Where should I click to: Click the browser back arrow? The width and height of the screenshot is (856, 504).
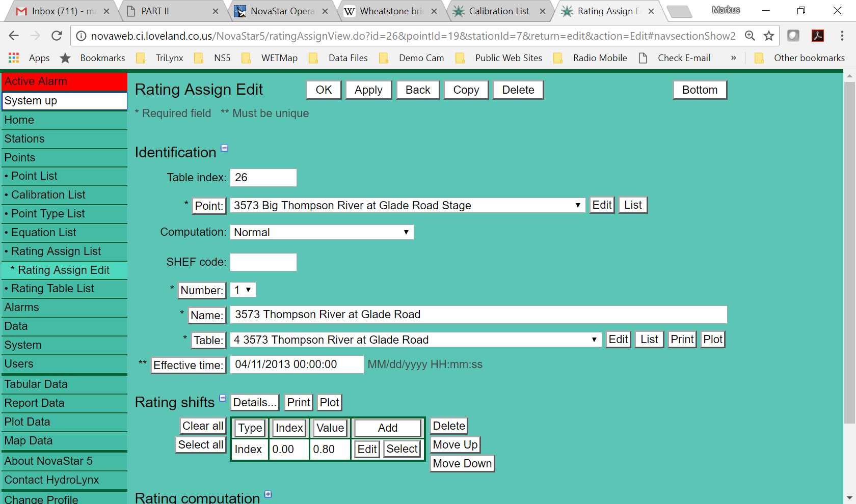[14, 36]
